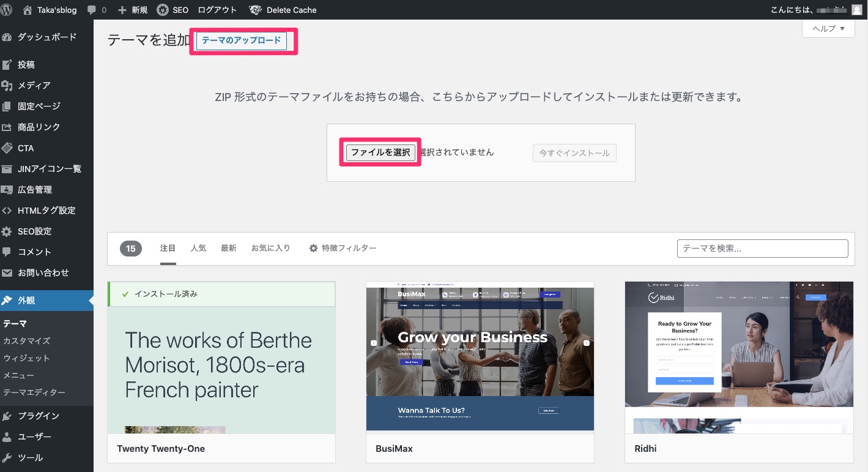Open メニュー in the 外観 submenu

(18, 375)
